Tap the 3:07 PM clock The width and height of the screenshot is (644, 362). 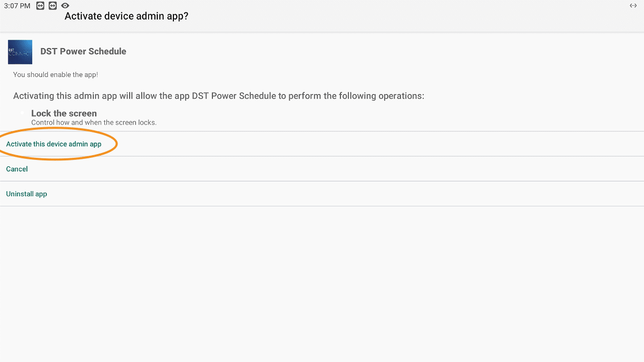[17, 6]
